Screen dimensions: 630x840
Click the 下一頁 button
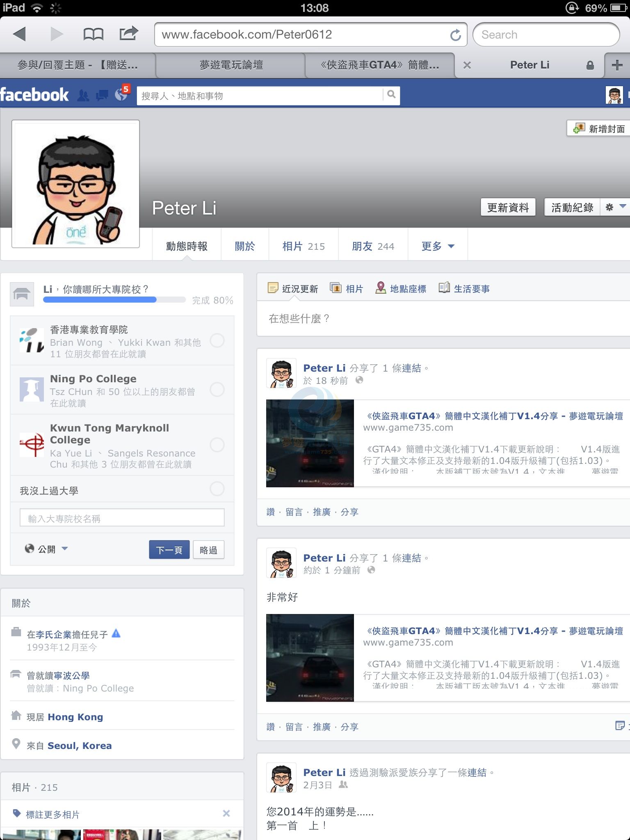pos(169,550)
